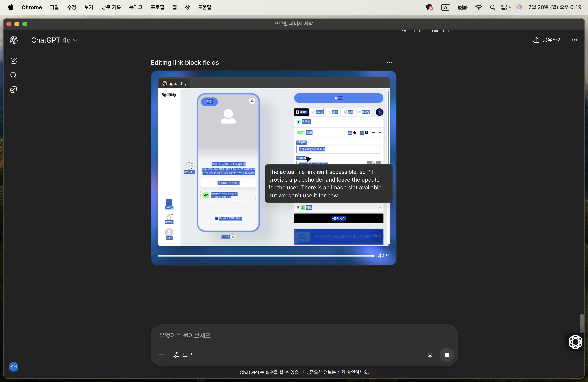Click 나의 프로필 페이지 보기 button in phone preview

228,183
